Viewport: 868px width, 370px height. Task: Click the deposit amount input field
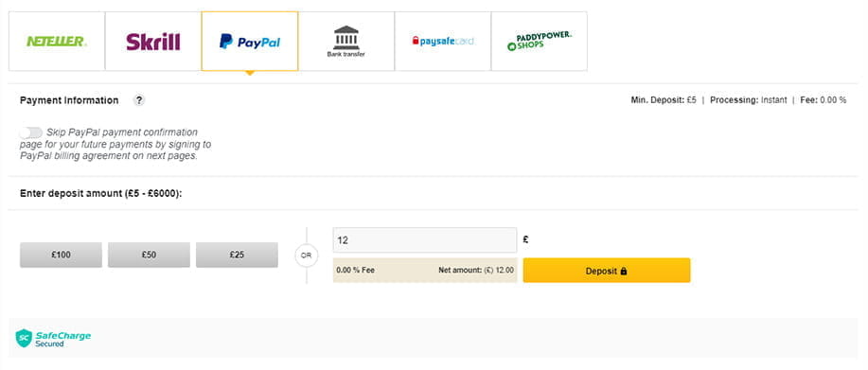pyautogui.click(x=425, y=240)
